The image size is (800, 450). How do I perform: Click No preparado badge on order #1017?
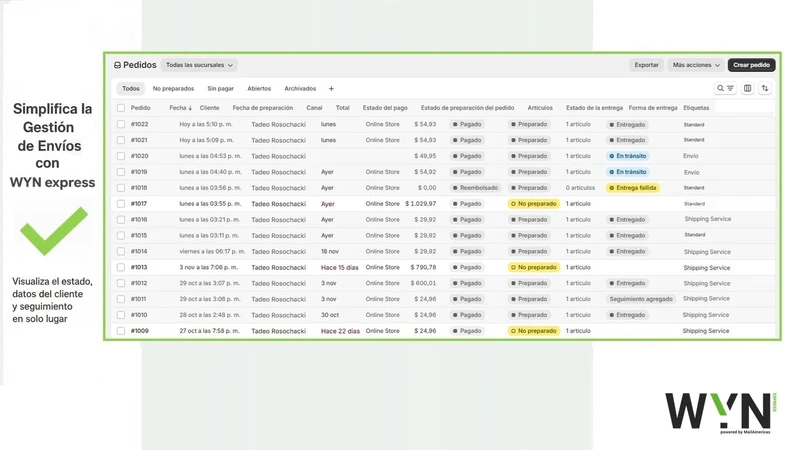pos(534,204)
